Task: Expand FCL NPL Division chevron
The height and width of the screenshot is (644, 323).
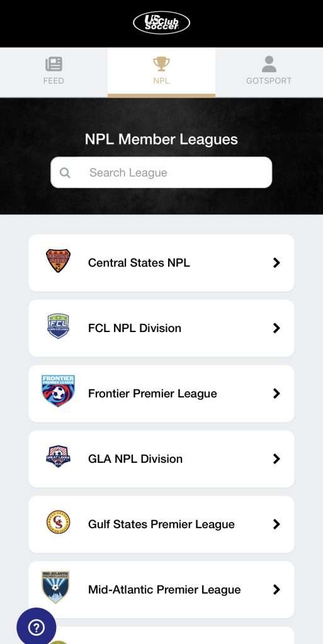Action: (x=276, y=328)
